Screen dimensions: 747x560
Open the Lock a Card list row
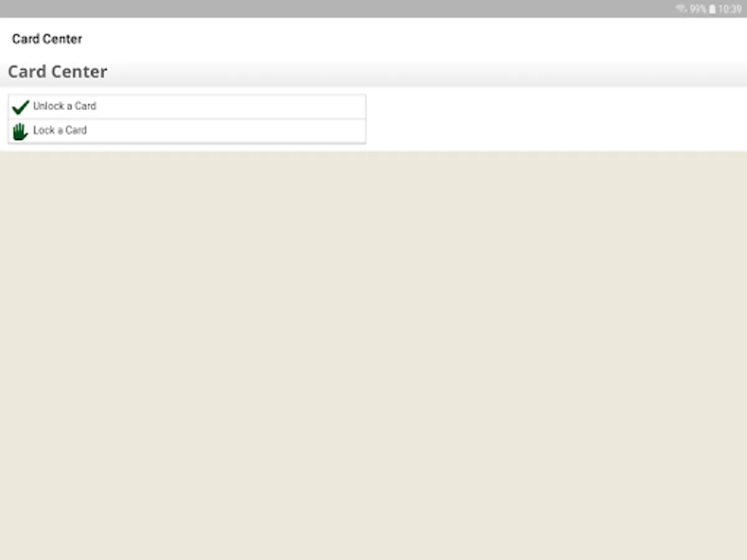click(x=187, y=131)
